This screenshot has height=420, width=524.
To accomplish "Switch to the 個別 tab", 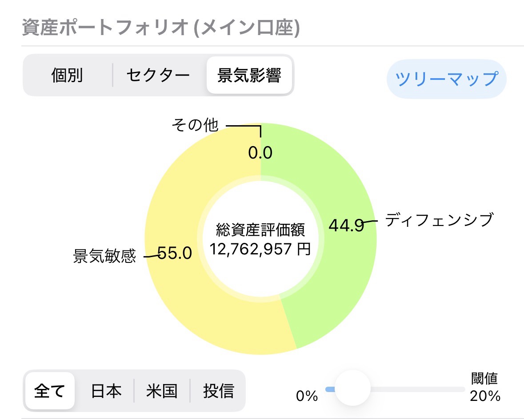I will (x=67, y=75).
